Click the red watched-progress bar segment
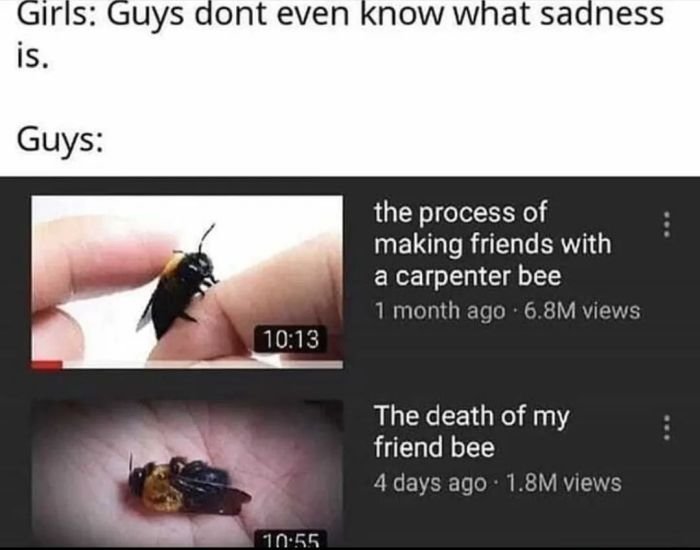This screenshot has height=550, width=700. click(x=47, y=365)
